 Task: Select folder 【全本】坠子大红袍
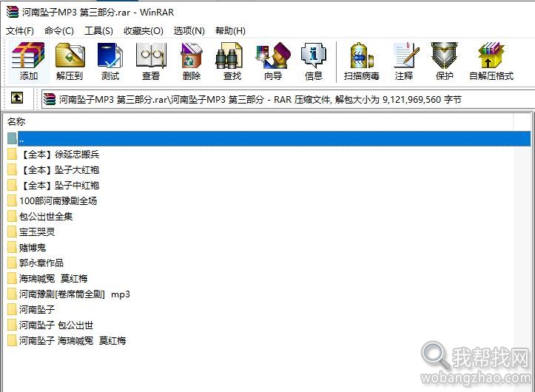click(53, 169)
